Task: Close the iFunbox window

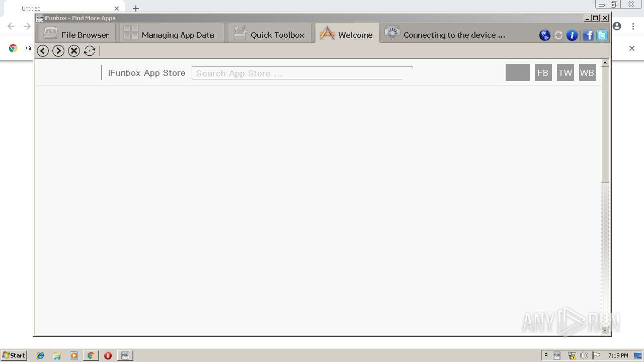Action: pyautogui.click(x=605, y=18)
